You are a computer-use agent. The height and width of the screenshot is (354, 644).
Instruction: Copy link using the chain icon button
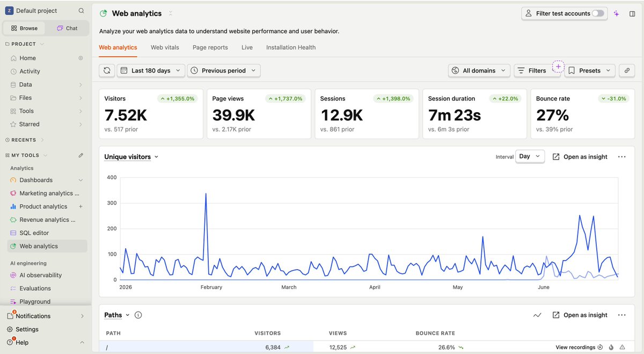626,70
